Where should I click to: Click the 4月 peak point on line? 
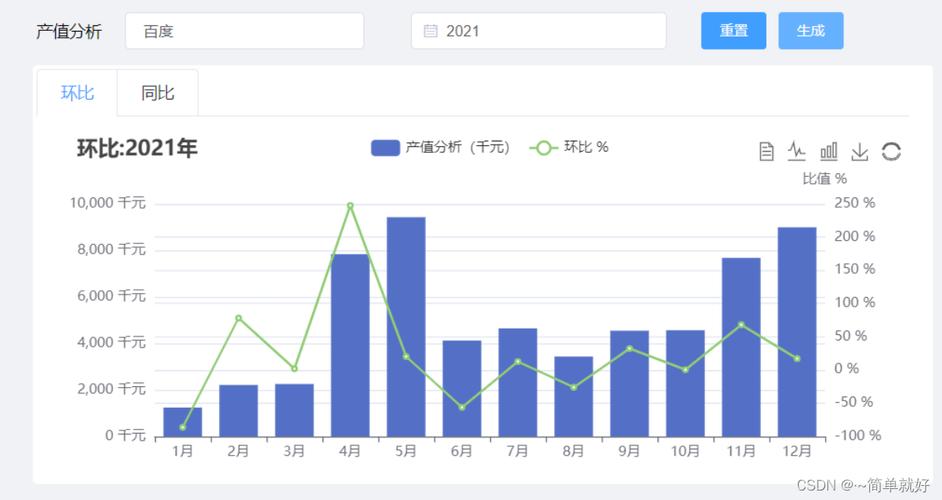[350, 206]
